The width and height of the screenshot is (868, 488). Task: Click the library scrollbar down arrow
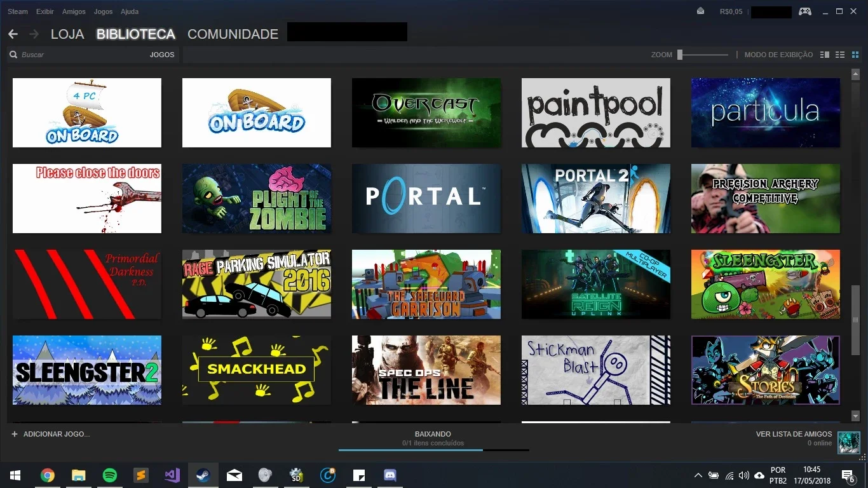(855, 416)
